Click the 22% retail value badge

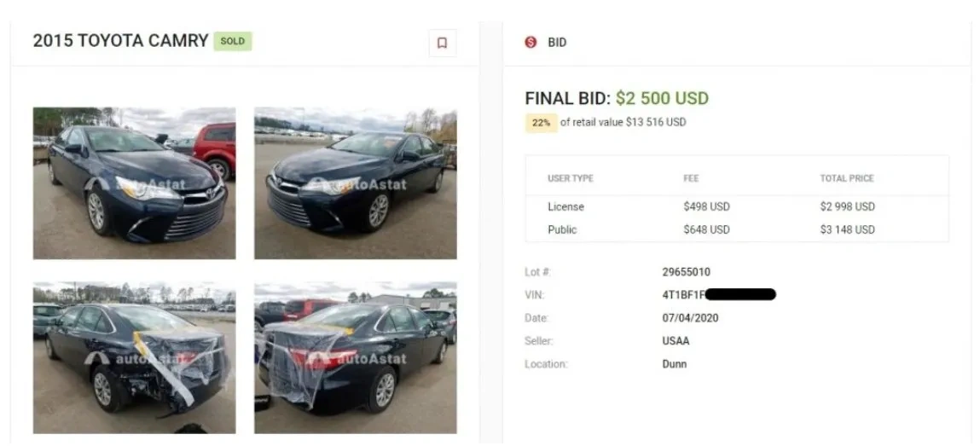coord(541,123)
